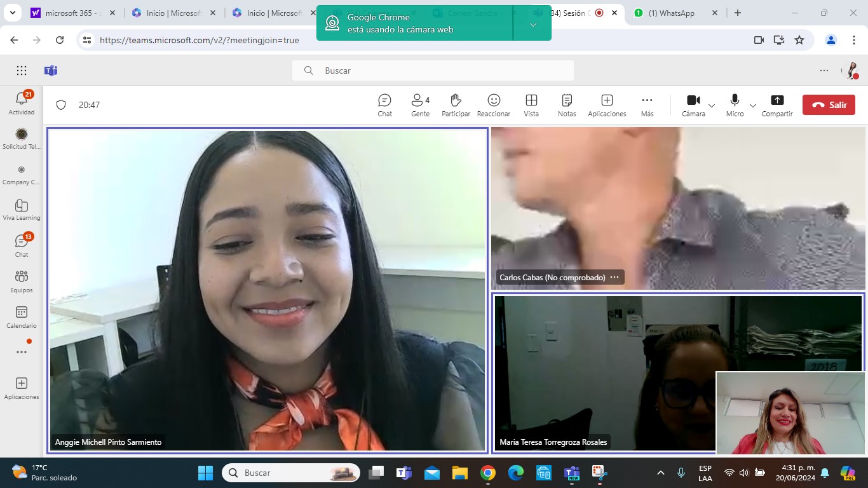Open Chrome profile icon
868x488 pixels.
(x=831, y=40)
